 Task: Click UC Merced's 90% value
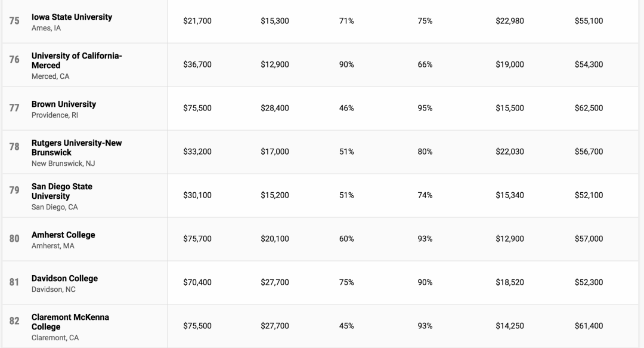[346, 64]
